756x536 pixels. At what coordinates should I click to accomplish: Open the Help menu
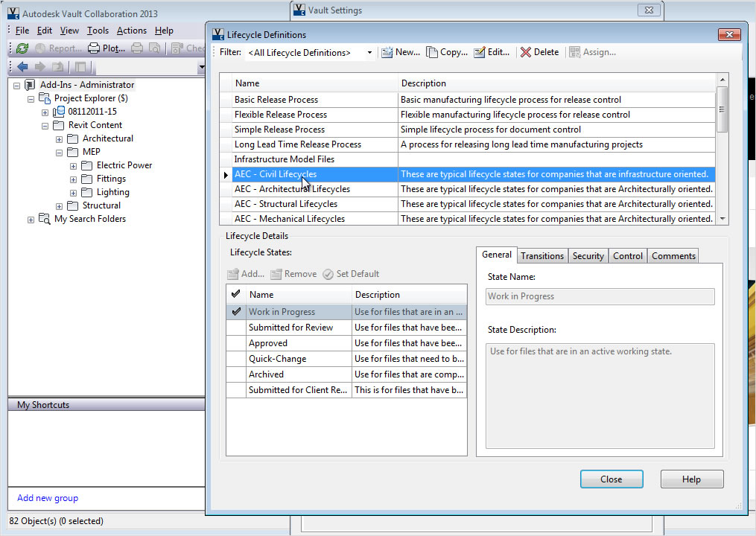[164, 31]
